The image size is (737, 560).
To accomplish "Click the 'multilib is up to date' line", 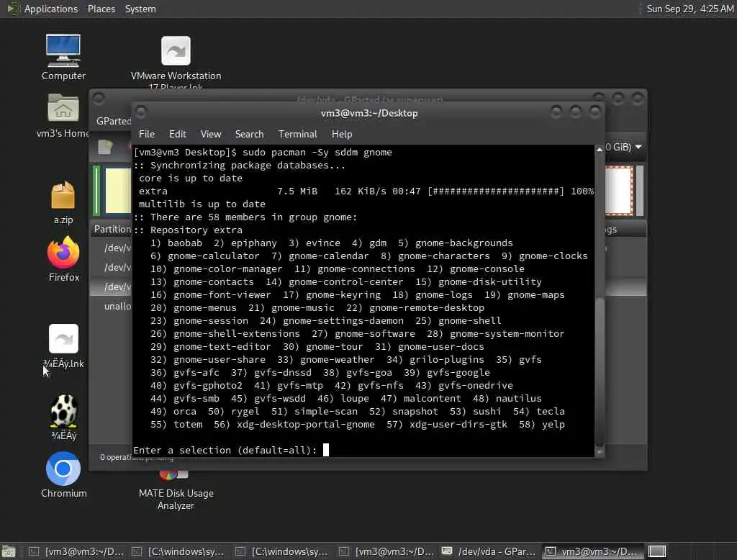I will pos(202,204).
